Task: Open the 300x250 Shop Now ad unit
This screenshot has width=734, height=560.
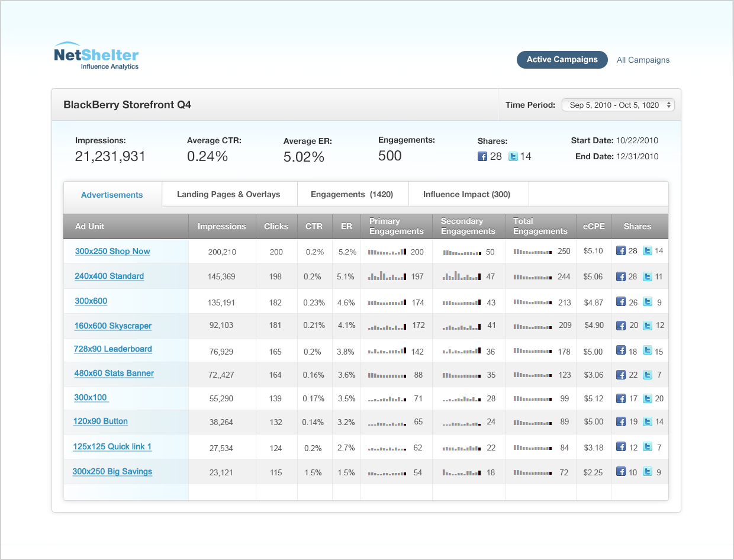Action: [112, 251]
